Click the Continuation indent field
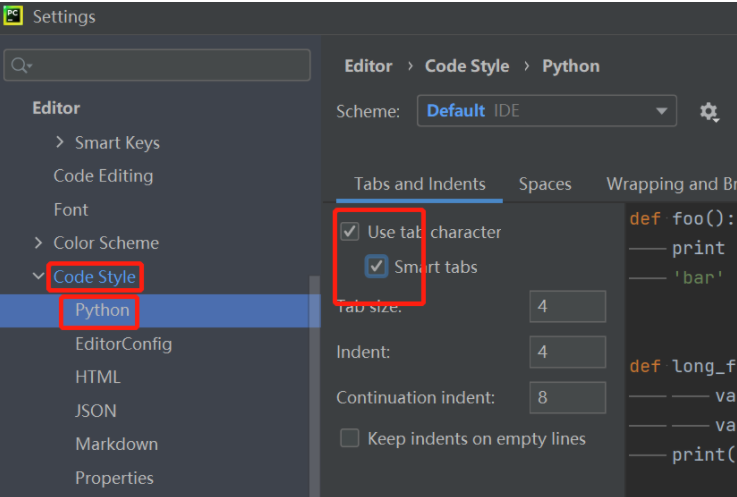The width and height of the screenshot is (737, 497). [567, 397]
